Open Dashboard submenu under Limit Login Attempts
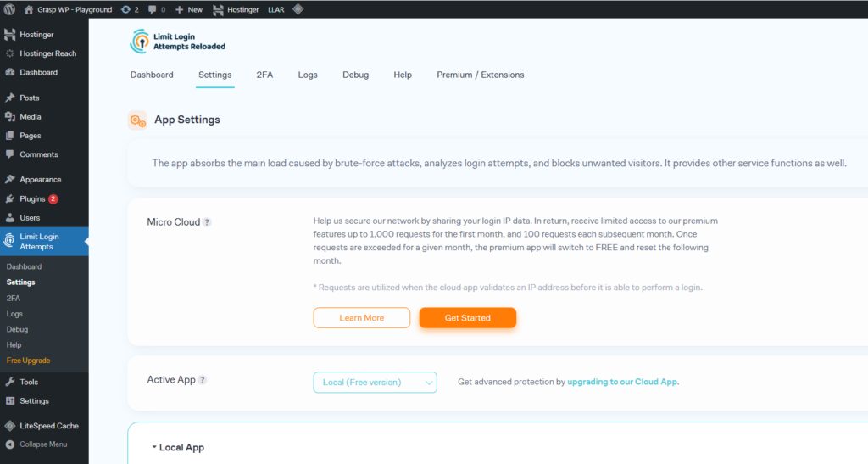This screenshot has height=464, width=868. [24, 266]
